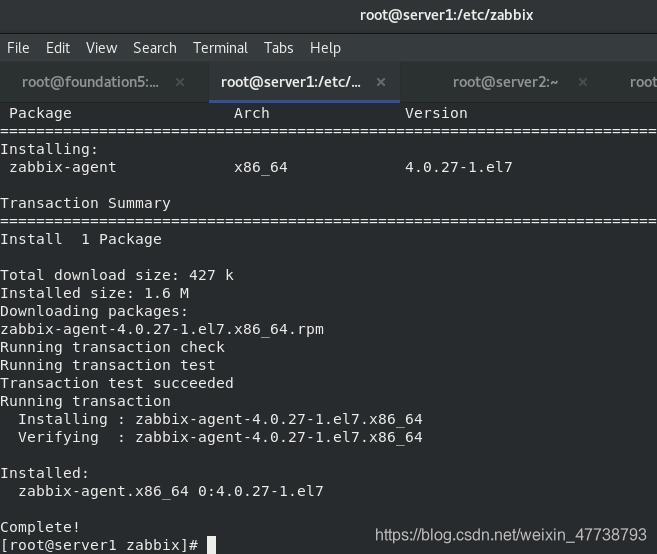Open the Help menu
Image resolution: width=657 pixels, height=554 pixels.
coord(325,48)
